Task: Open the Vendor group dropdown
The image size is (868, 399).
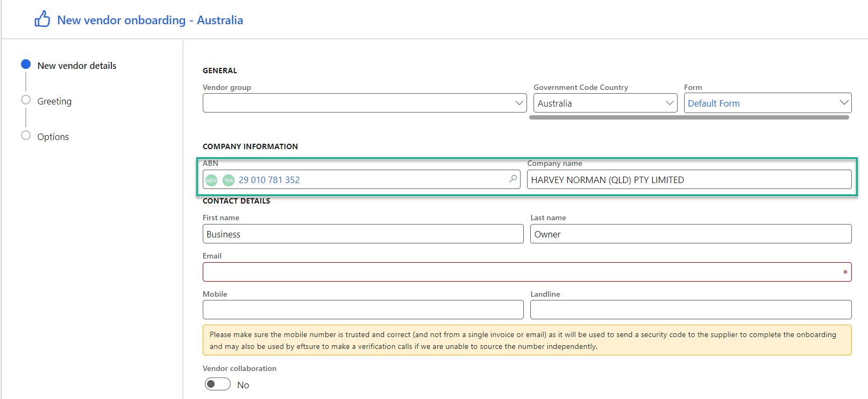Action: 365,103
